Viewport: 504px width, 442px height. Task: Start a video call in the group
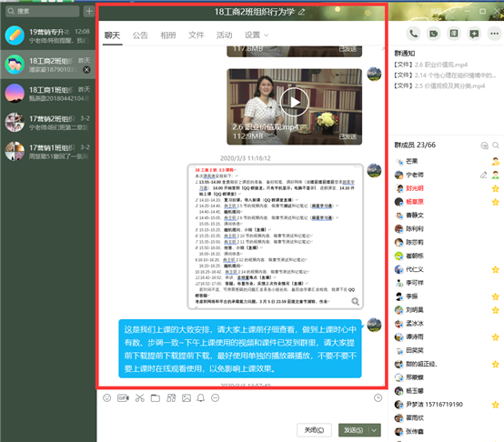coord(434,34)
